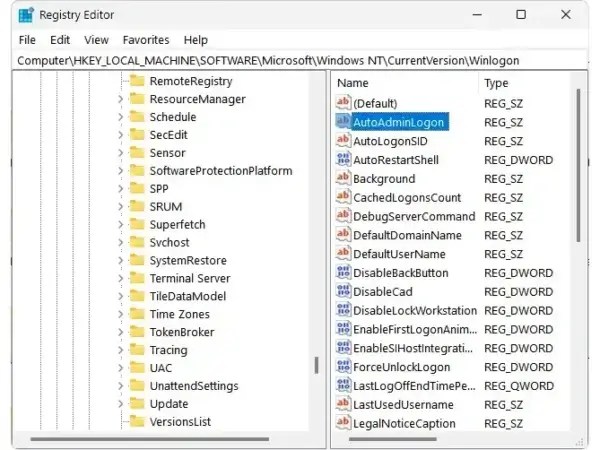The height and width of the screenshot is (450, 600).
Task: Expand the SecEdit key
Action: pos(121,135)
